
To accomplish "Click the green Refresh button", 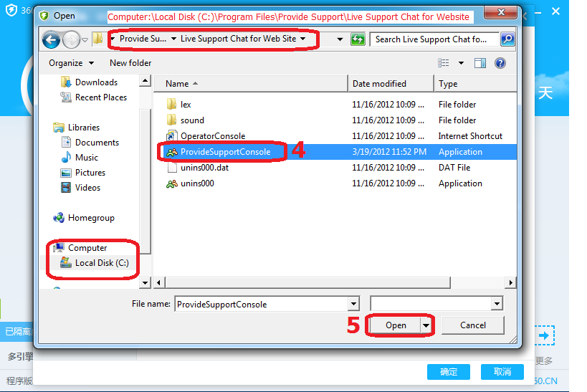I will pos(358,39).
